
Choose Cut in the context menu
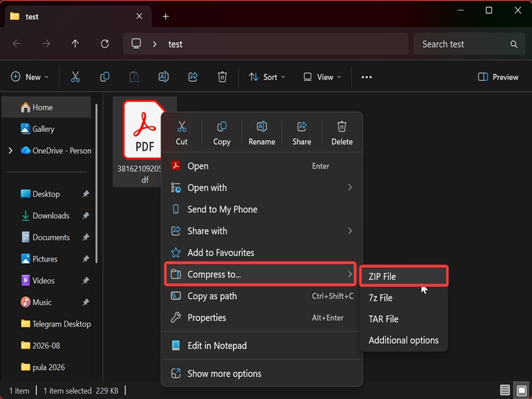pos(182,133)
